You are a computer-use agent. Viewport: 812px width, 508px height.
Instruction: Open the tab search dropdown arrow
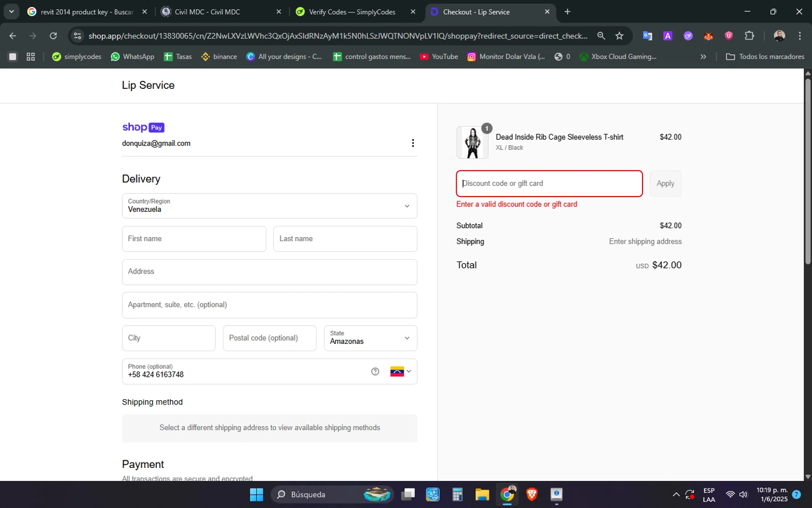11,12
